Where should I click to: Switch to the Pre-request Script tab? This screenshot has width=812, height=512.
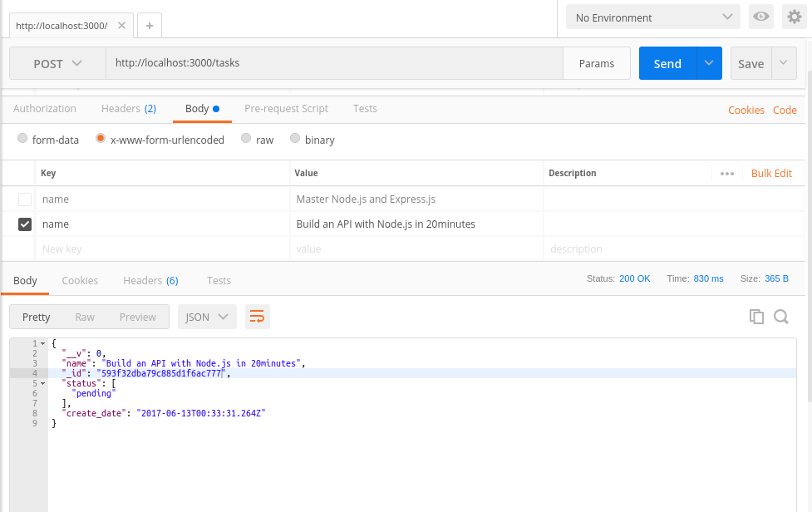point(286,108)
